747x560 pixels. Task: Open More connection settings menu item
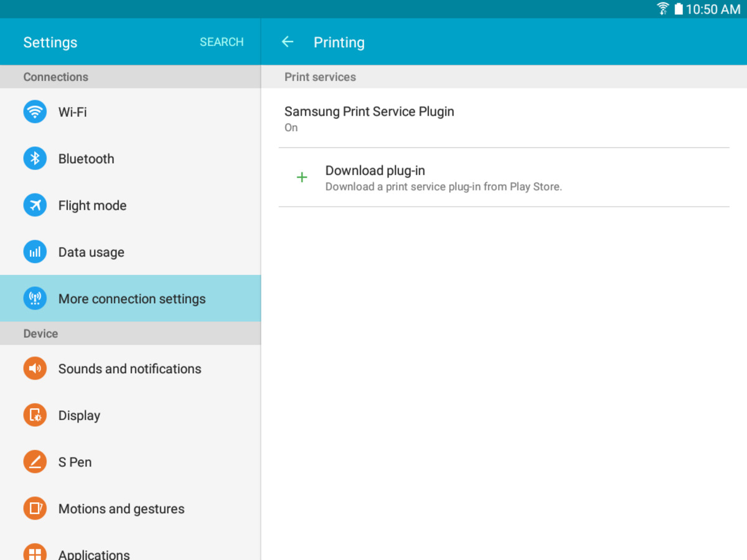132,299
